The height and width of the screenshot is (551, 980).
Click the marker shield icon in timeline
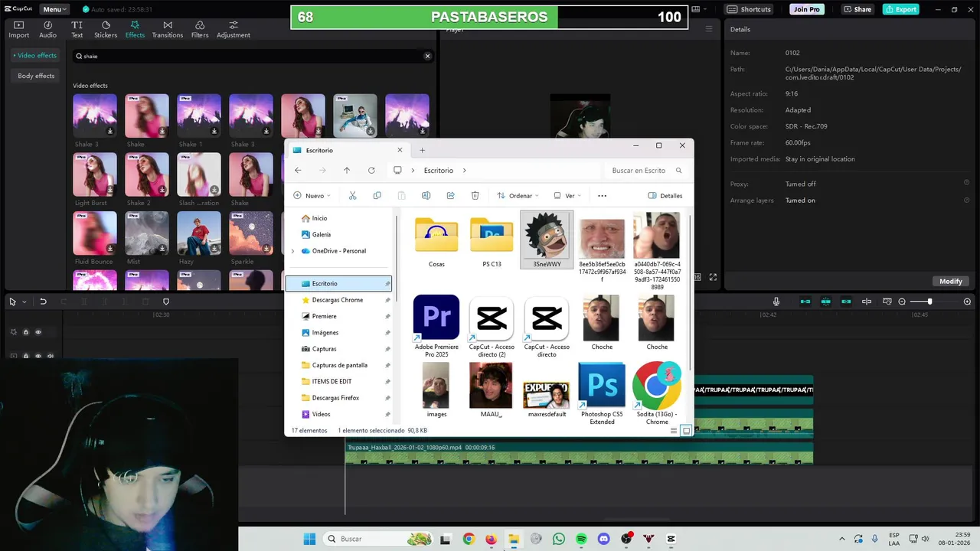[165, 302]
